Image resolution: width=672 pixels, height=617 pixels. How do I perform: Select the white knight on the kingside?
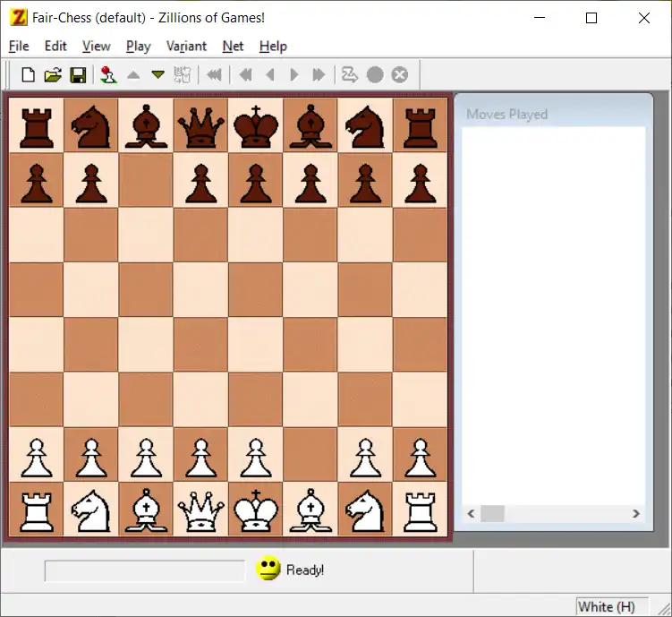[x=366, y=510]
